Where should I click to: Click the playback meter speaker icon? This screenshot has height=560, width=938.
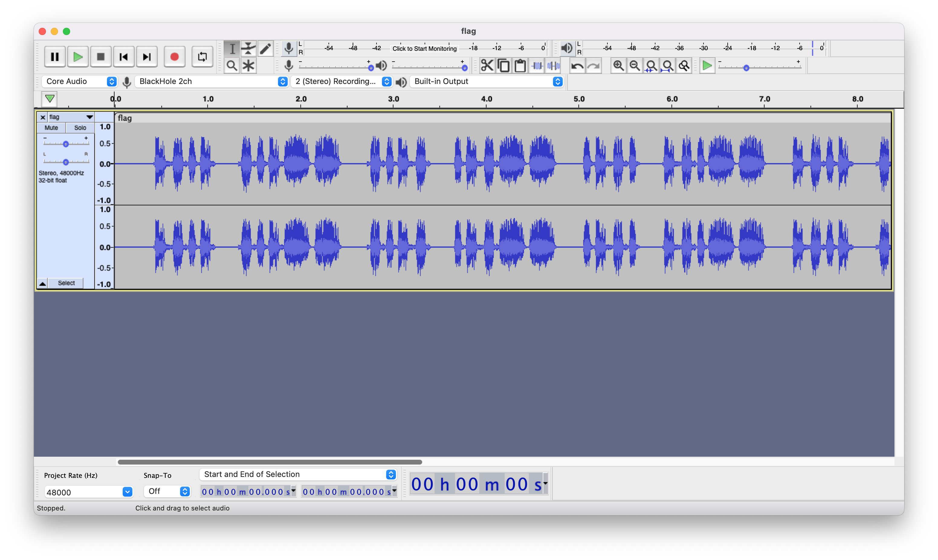567,48
